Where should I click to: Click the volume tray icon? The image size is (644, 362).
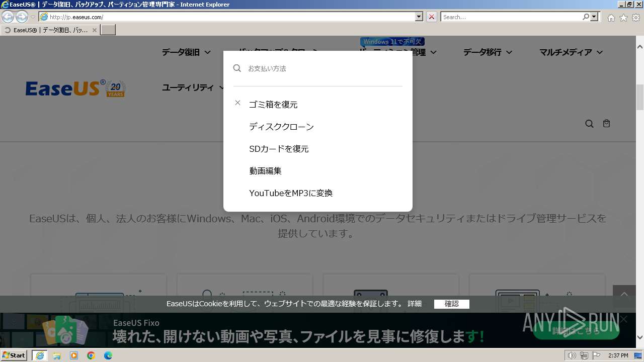click(572, 355)
